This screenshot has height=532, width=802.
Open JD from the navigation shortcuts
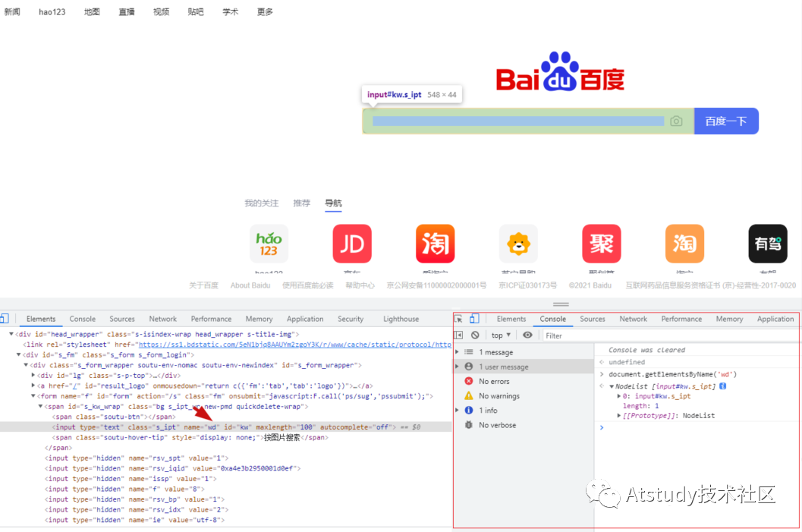pos(351,243)
